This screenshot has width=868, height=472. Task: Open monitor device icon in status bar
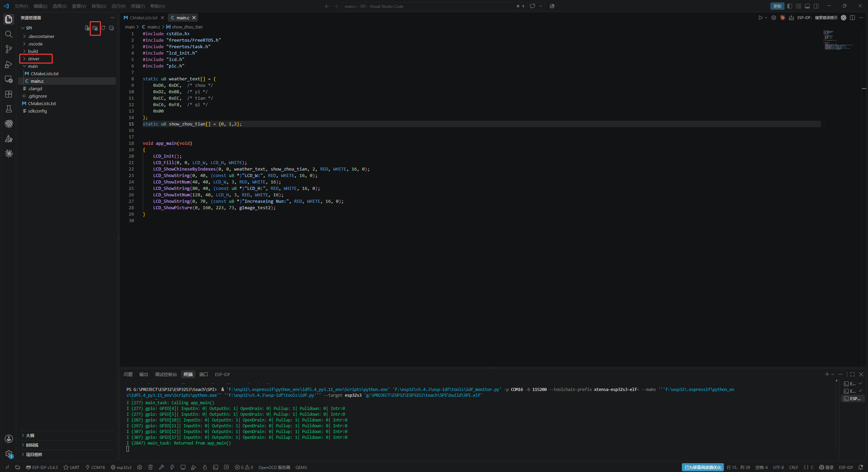183,467
